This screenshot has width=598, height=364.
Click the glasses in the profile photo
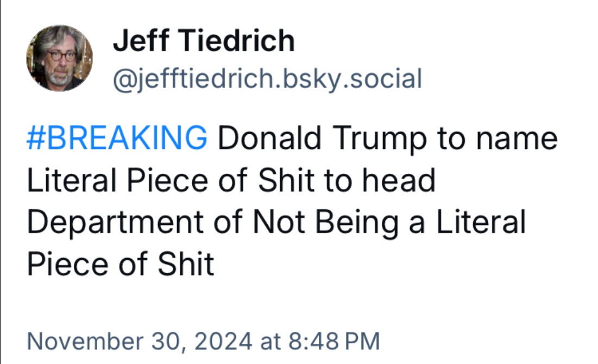click(x=62, y=55)
